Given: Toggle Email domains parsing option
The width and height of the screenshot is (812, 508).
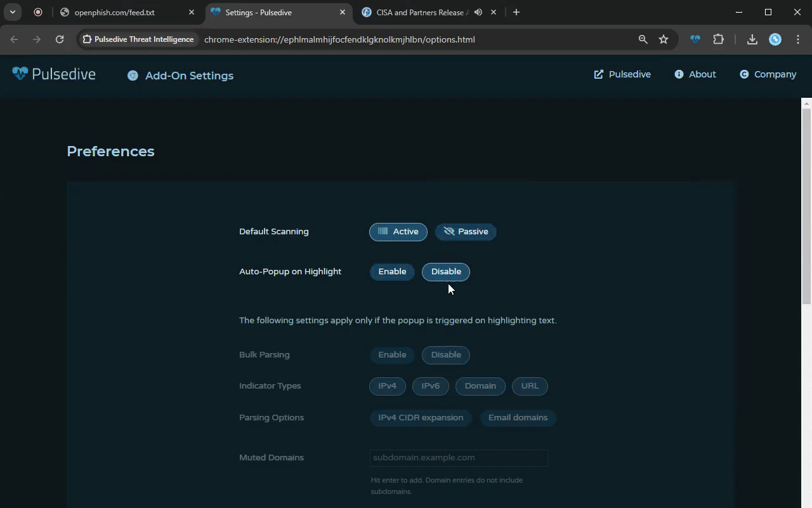Looking at the screenshot, I should coord(518,418).
